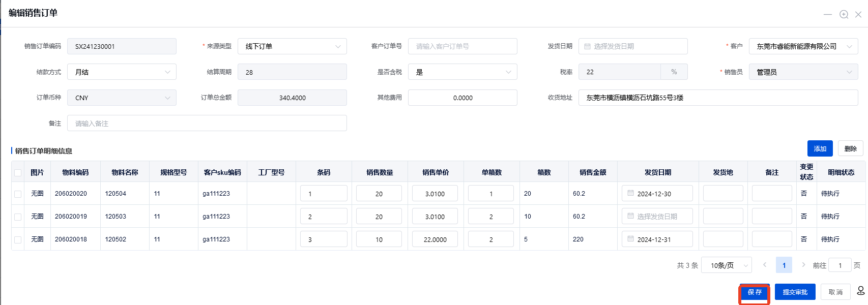Click the 添加 add row button

pos(820,148)
